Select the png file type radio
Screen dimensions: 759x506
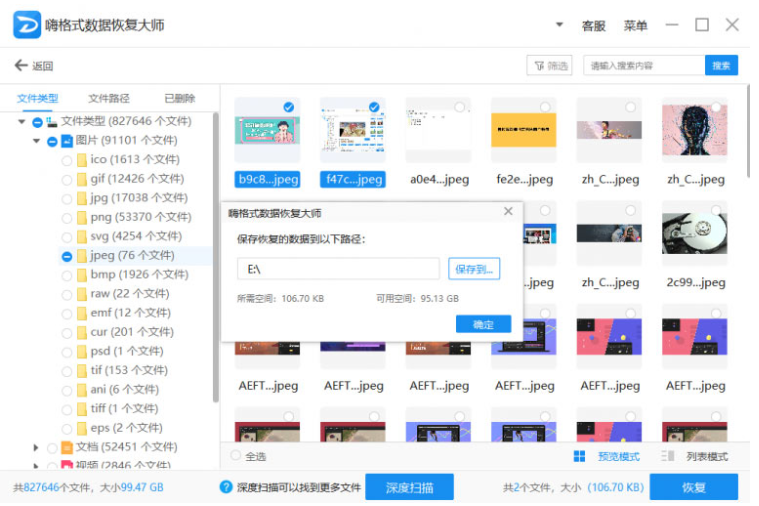(x=67, y=217)
